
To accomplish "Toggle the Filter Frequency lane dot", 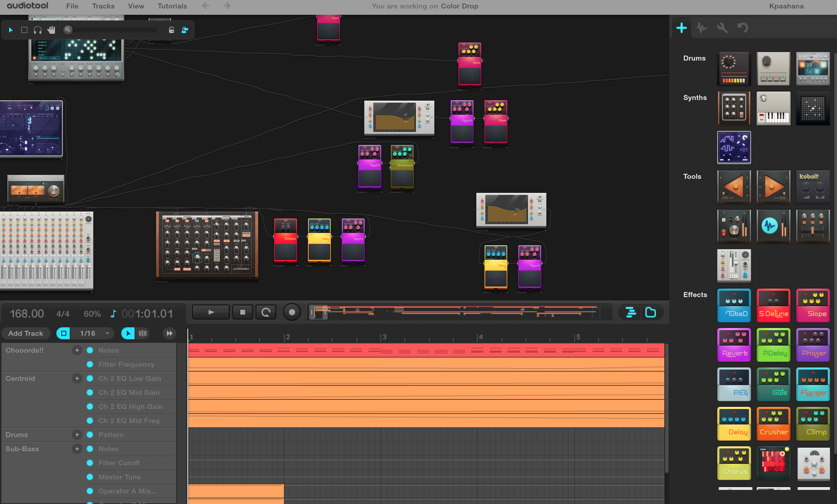I will click(90, 364).
